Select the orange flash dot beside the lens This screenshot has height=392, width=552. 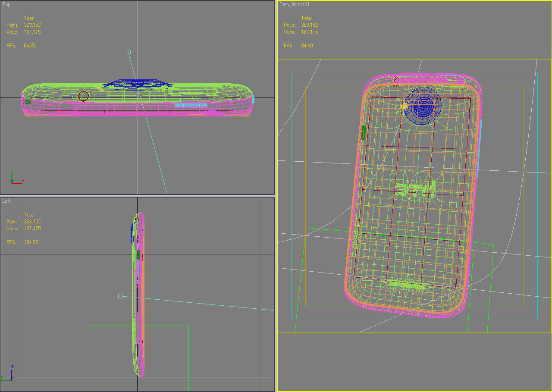point(405,106)
